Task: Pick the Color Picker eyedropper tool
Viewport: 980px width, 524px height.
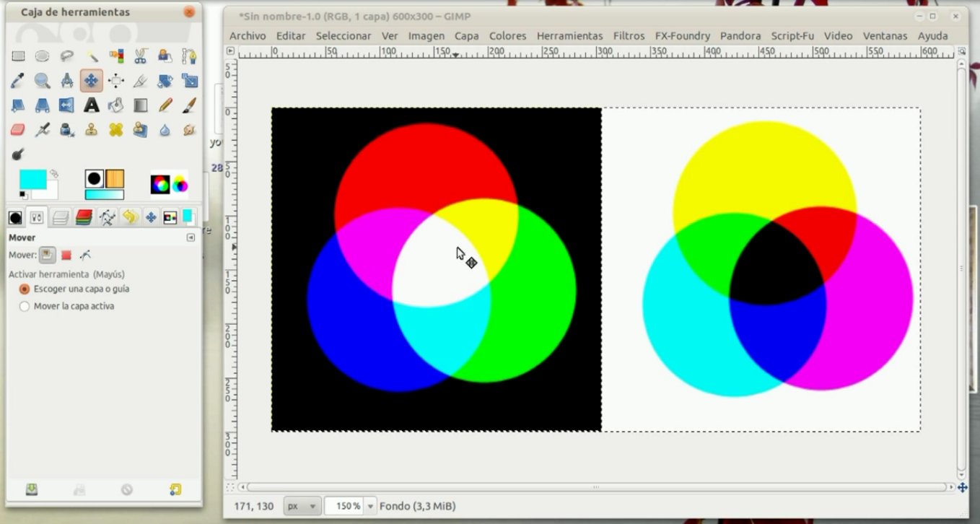Action: pos(18,81)
